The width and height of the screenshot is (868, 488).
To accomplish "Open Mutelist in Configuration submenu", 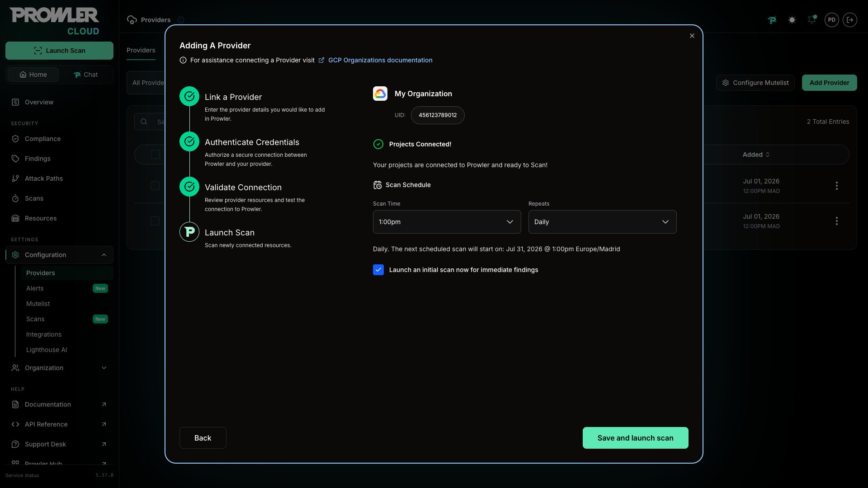I will 67,304.
